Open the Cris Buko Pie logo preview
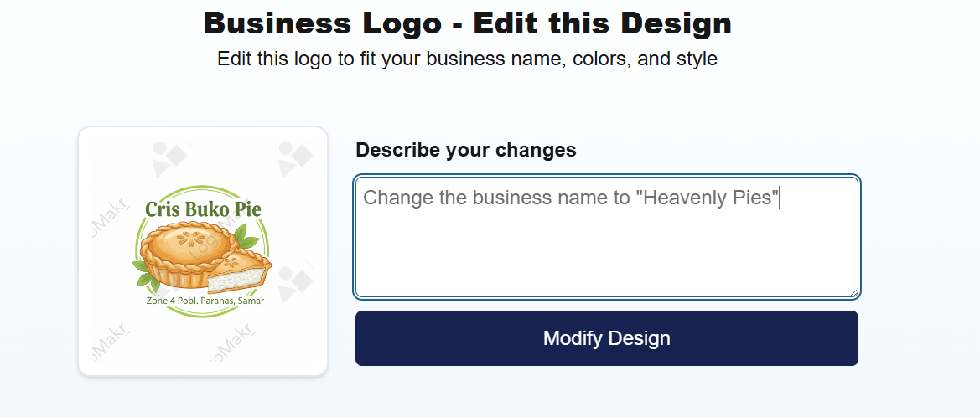Screen dimensions: 980x417 pyautogui.click(x=202, y=251)
